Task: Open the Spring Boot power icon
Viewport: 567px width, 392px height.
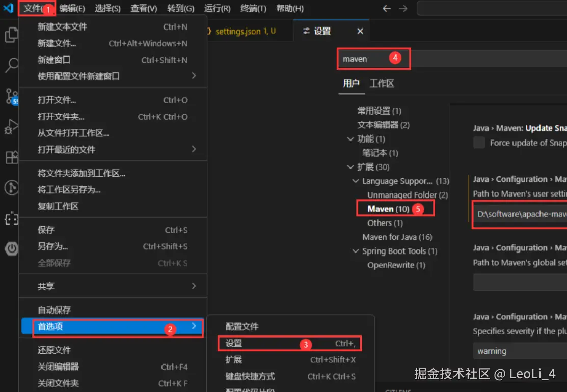Action: point(11,248)
